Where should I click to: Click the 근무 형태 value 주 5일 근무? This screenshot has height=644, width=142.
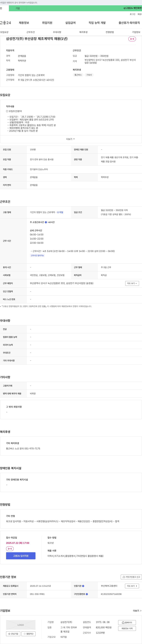point(106,268)
